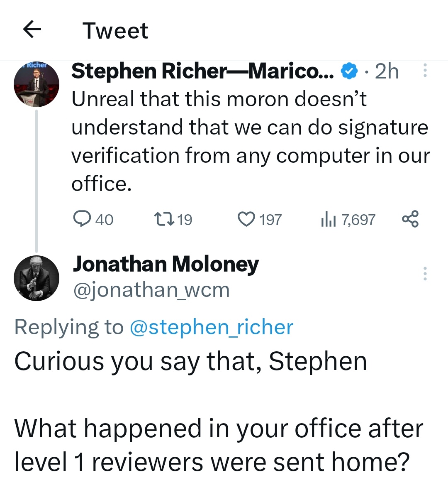Image resolution: width=448 pixels, height=490 pixels.
Task: Tap the 'Curious you say that' reply text
Action: click(x=190, y=362)
